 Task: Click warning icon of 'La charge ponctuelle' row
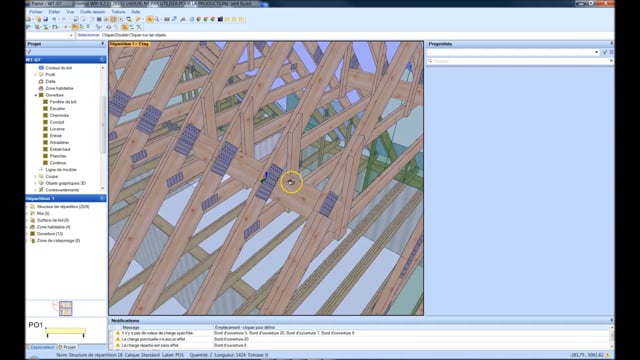pyautogui.click(x=118, y=339)
